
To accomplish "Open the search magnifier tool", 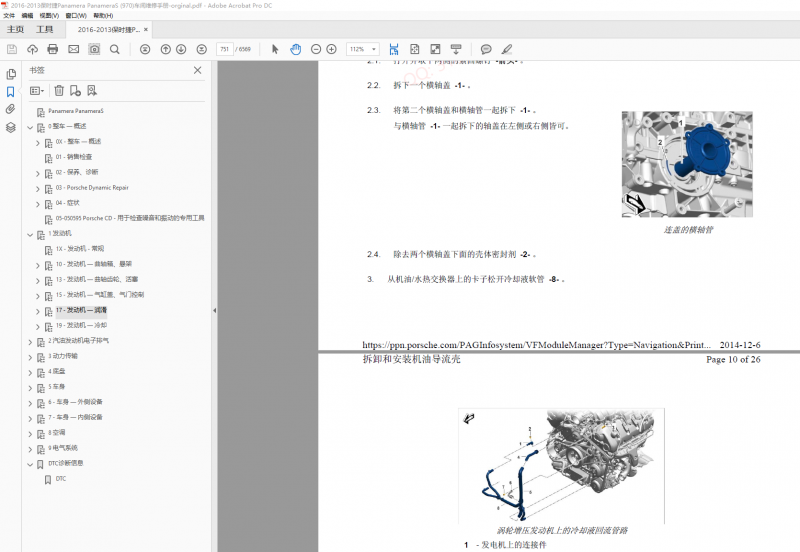I will tap(115, 49).
